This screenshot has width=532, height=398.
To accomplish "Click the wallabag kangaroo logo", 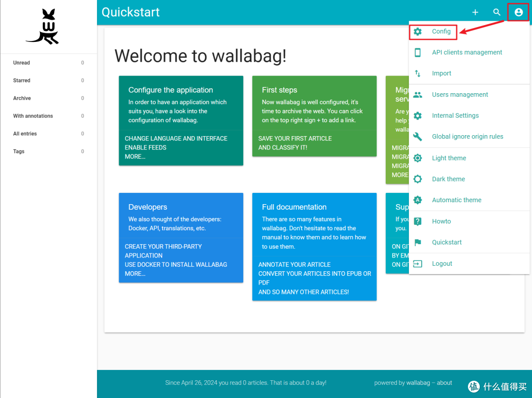I will click(x=42, y=27).
